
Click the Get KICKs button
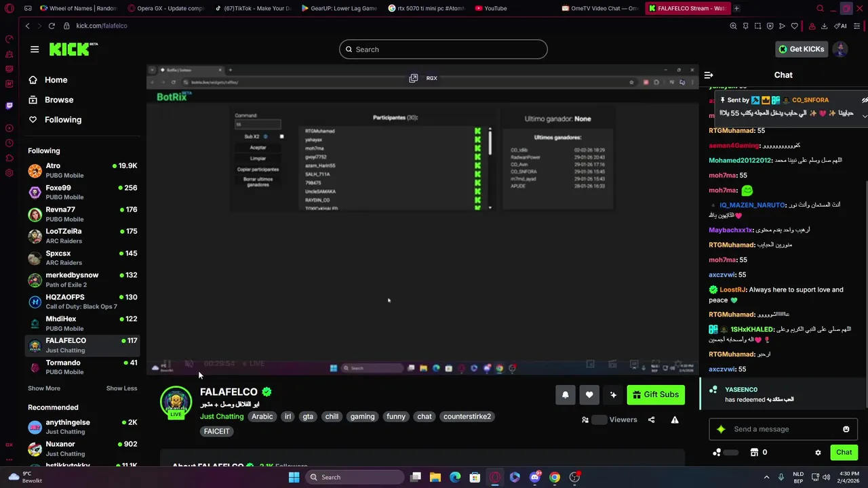(802, 49)
